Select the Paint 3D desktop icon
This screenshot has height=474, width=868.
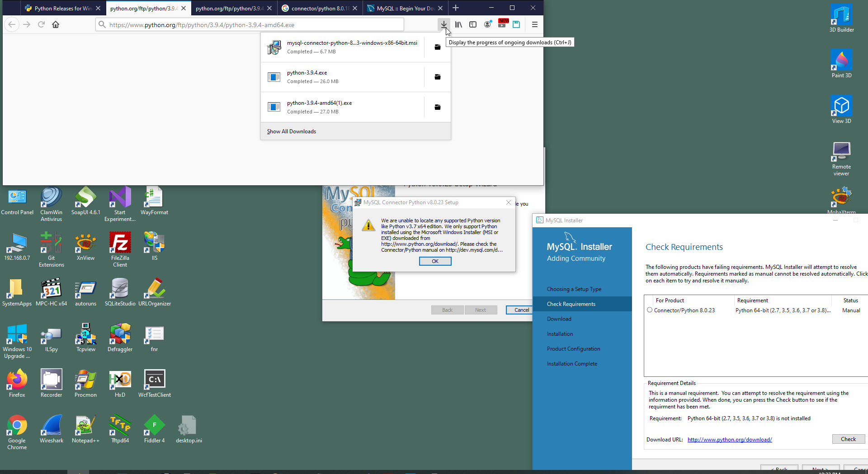click(841, 64)
